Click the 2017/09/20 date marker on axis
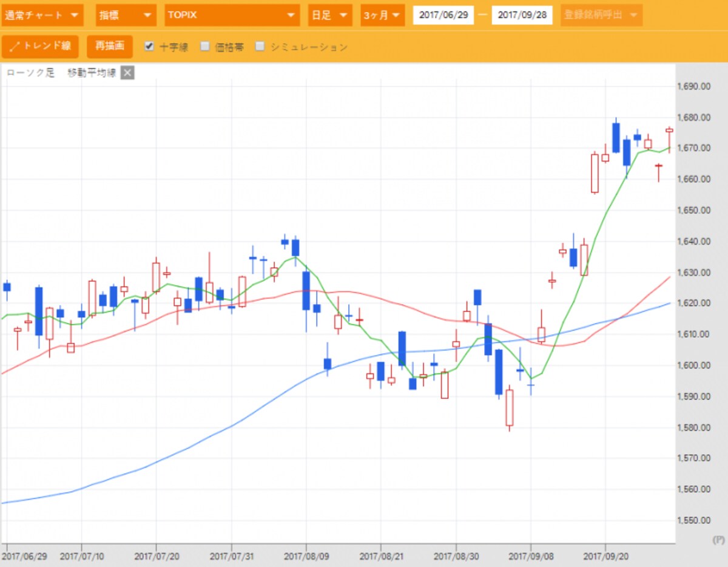Viewport: 728px width, 567px height. [605, 555]
